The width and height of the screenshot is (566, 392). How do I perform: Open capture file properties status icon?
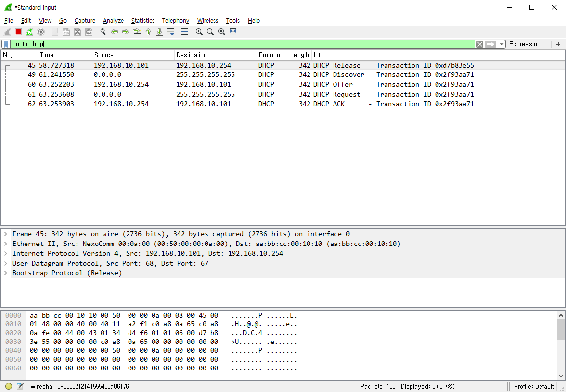(x=20, y=386)
